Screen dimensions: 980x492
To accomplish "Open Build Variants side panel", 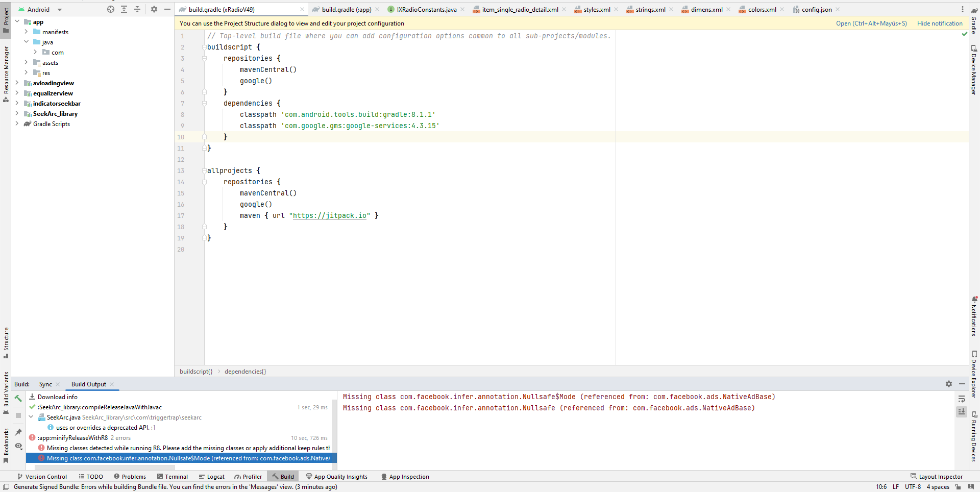I will pyautogui.click(x=6, y=393).
